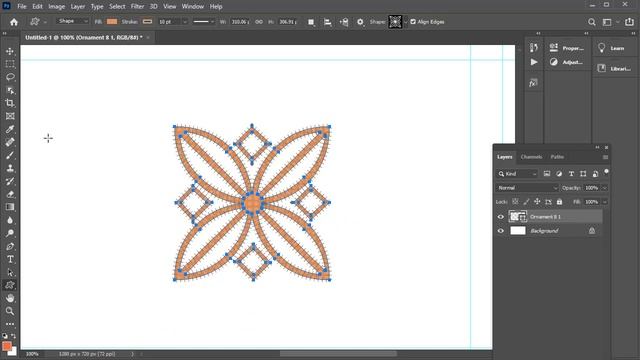
Task: Toggle lock transparent pixels
Action: click(515, 202)
